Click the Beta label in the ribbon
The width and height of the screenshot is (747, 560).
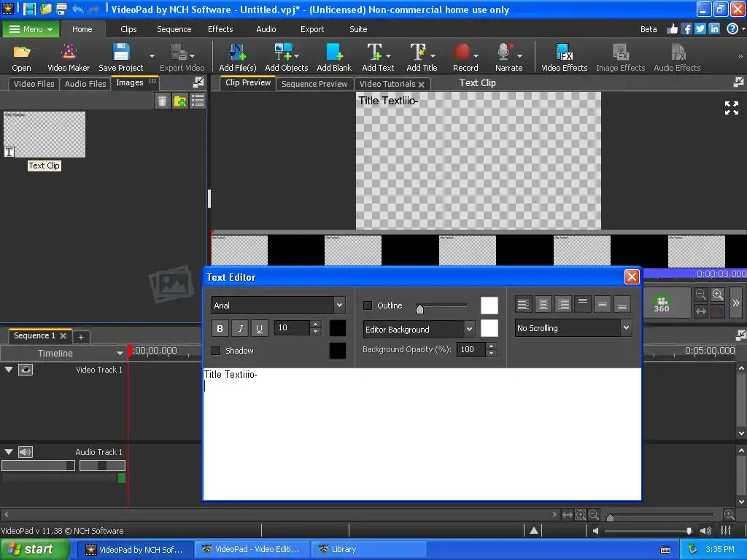pyautogui.click(x=649, y=29)
